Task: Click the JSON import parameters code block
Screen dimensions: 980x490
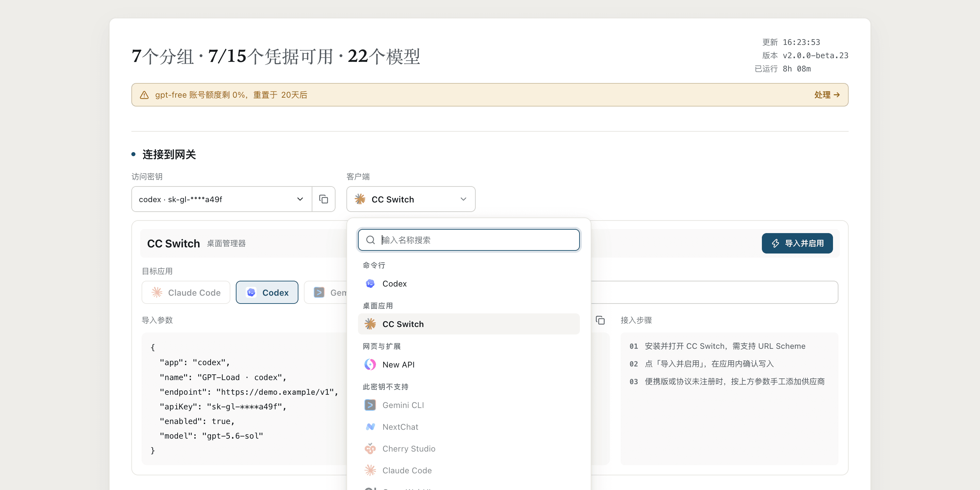Action: pyautogui.click(x=244, y=398)
